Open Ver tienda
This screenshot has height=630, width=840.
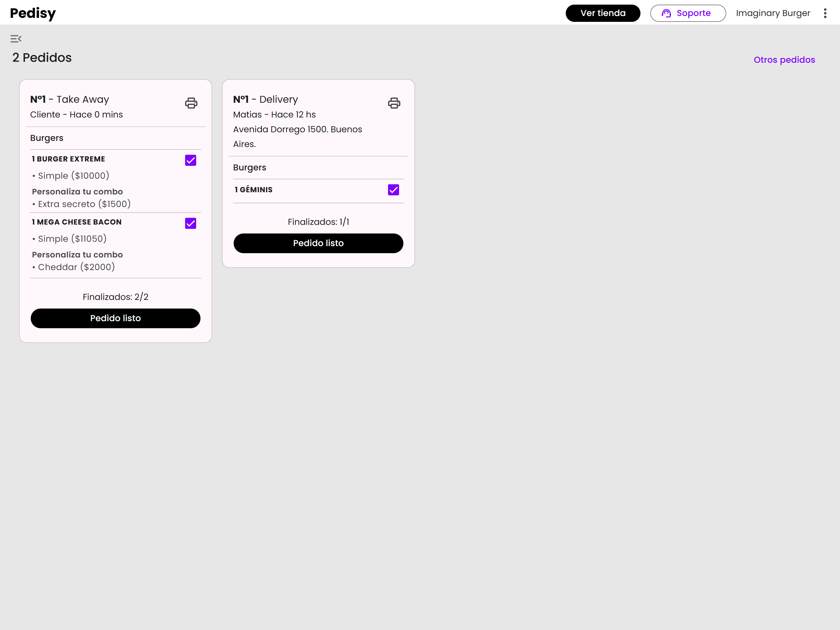(x=603, y=13)
